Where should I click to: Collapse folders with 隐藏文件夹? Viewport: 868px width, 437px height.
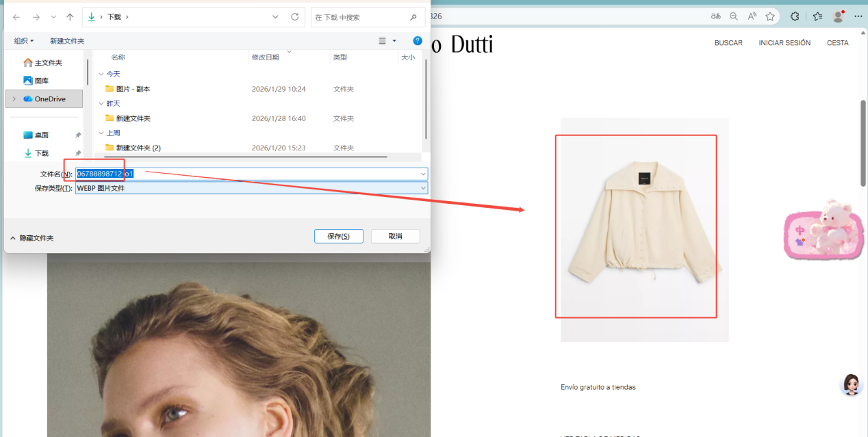pyautogui.click(x=31, y=238)
